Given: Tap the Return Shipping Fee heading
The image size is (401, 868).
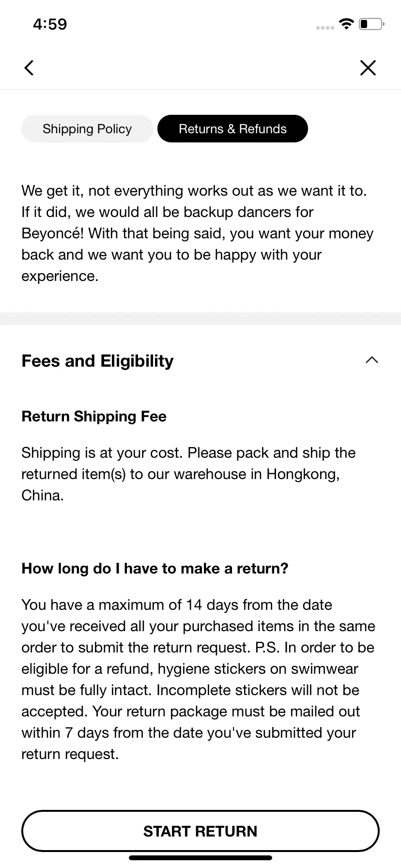Looking at the screenshot, I should tap(94, 417).
